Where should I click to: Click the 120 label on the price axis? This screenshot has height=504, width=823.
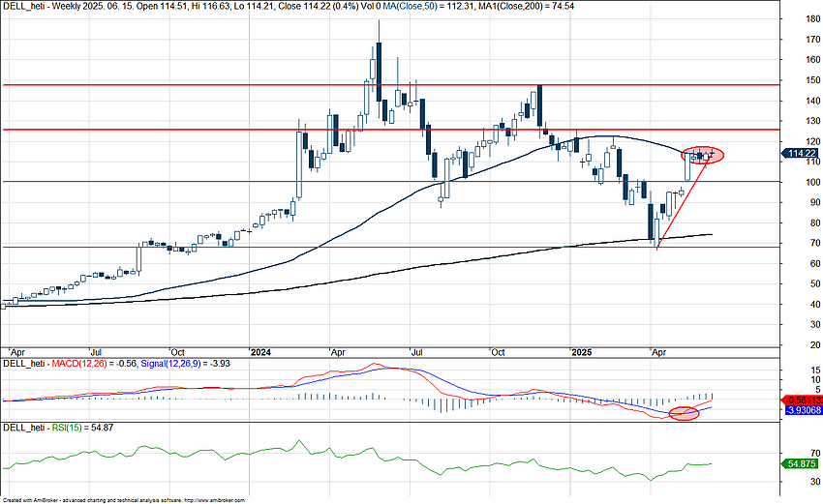(813, 141)
